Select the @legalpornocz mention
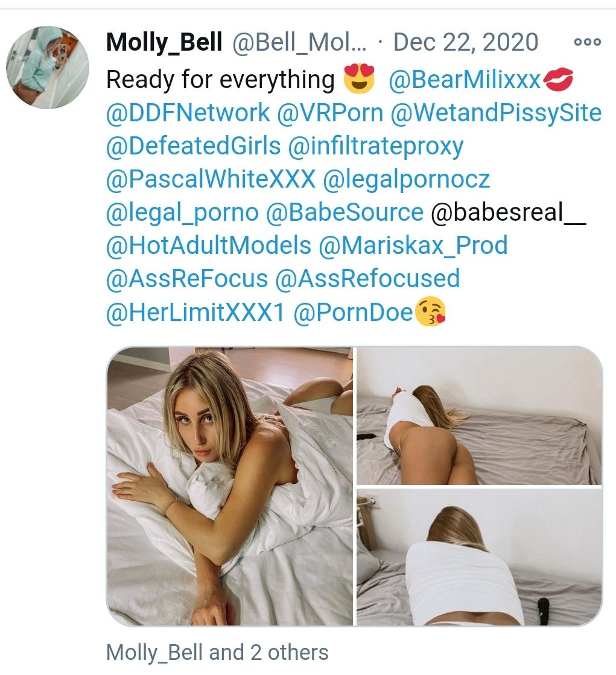616x675 pixels. point(406,180)
